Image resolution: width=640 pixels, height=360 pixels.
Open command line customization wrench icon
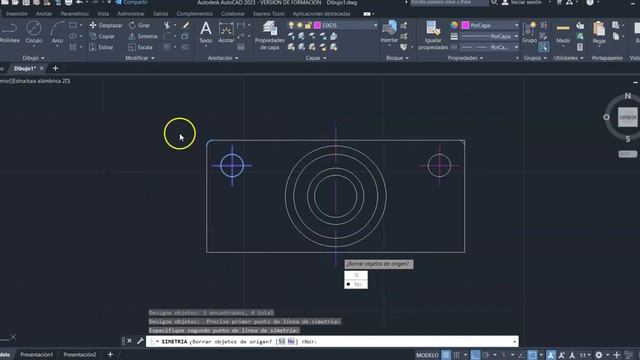(x=140, y=341)
